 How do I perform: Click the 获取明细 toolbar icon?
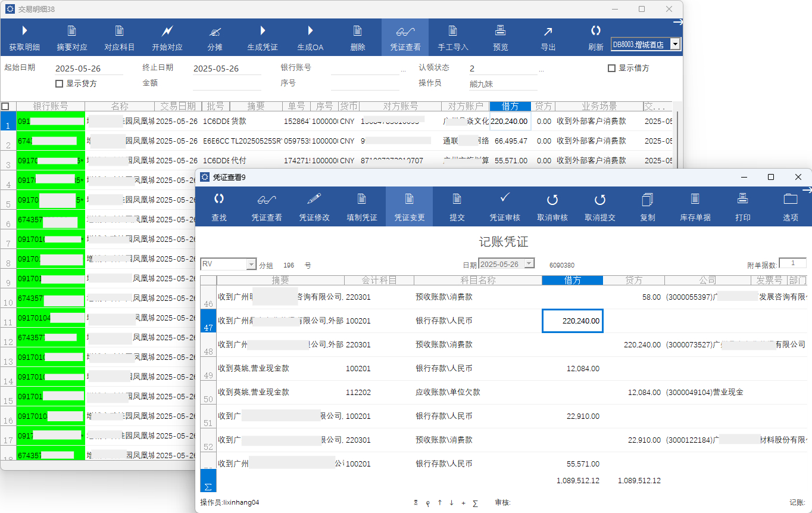click(x=24, y=31)
